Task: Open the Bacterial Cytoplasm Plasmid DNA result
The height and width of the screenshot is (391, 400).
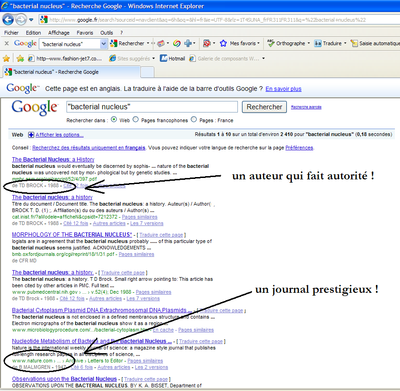Action: coord(101,310)
